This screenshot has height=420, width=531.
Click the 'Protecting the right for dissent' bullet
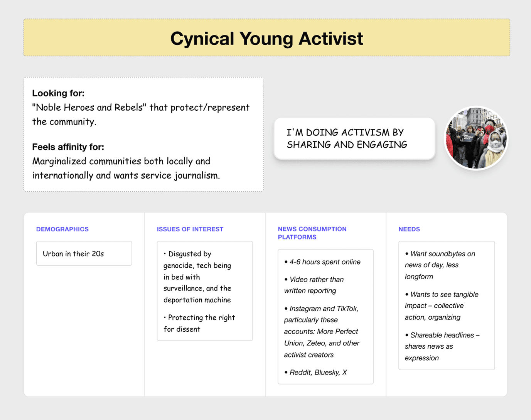coord(199,323)
